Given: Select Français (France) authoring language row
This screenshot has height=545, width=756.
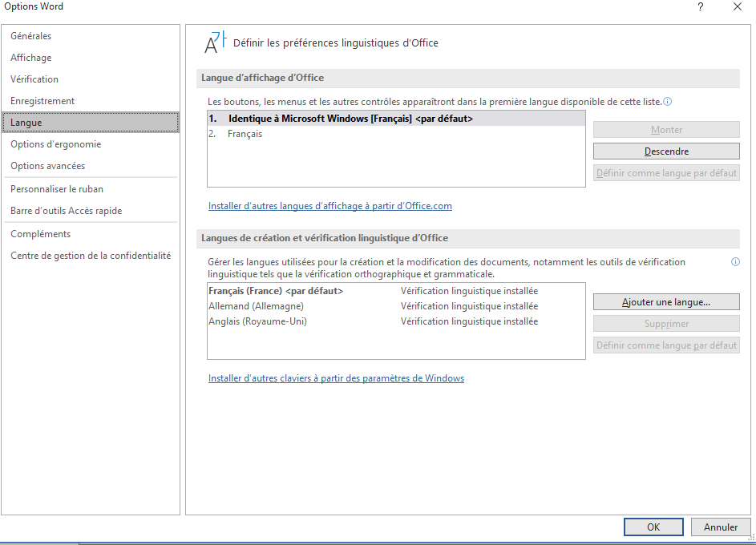Looking at the screenshot, I should coord(396,291).
